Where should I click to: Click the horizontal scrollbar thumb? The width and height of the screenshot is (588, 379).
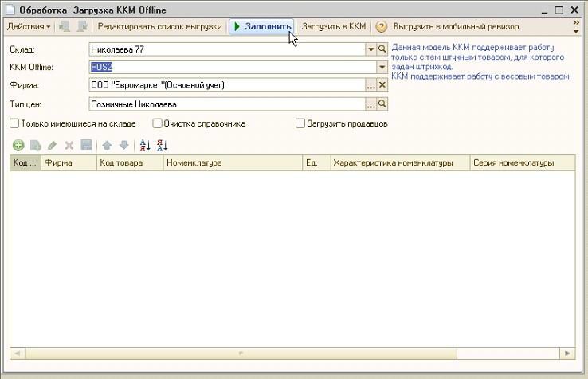pos(241,354)
